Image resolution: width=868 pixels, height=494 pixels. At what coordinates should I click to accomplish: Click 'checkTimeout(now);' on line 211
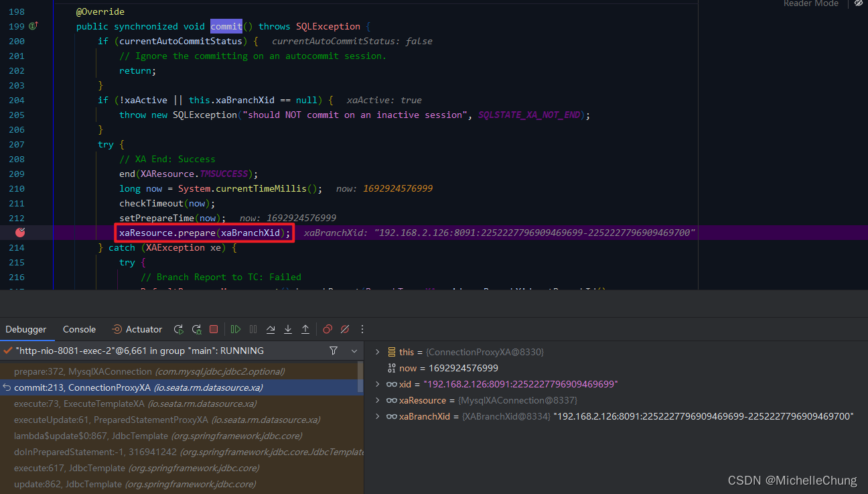167,203
